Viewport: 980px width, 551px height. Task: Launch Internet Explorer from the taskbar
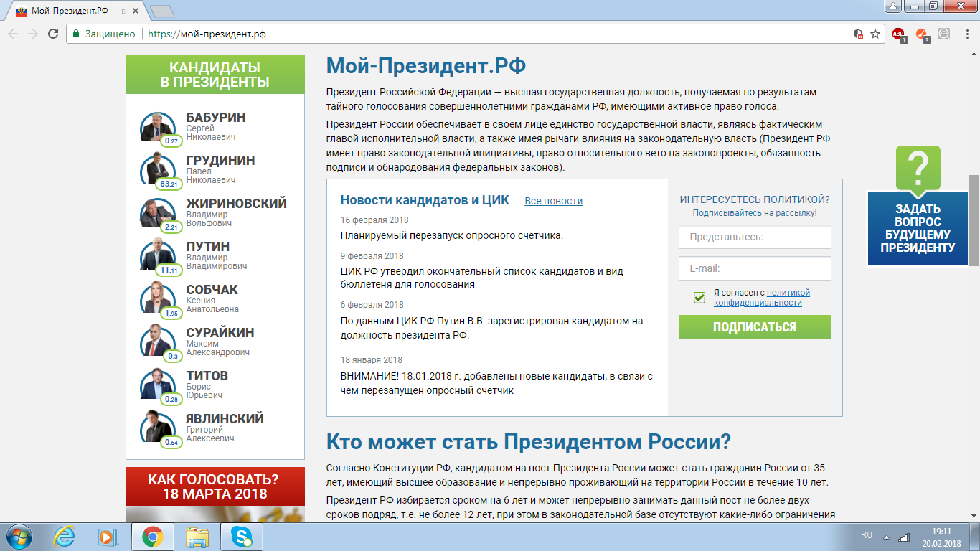click(x=65, y=536)
